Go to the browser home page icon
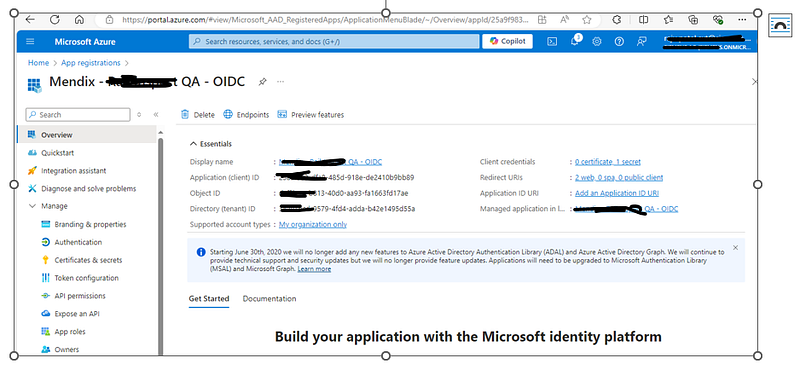This screenshot has width=800, height=374. point(79,20)
